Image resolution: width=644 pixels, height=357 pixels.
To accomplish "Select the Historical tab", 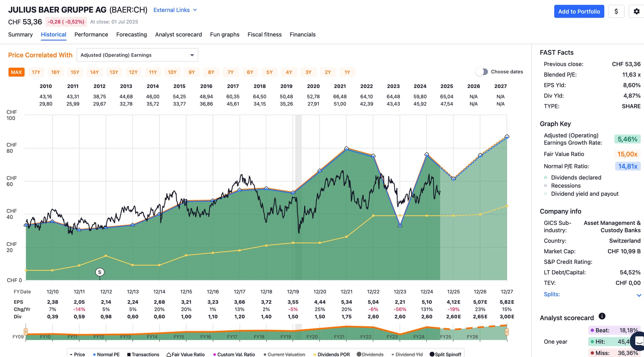I will 54,35.
